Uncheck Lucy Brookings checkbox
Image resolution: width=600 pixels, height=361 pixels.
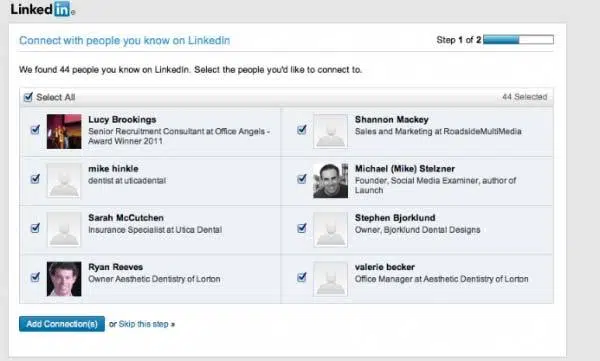coord(35,130)
